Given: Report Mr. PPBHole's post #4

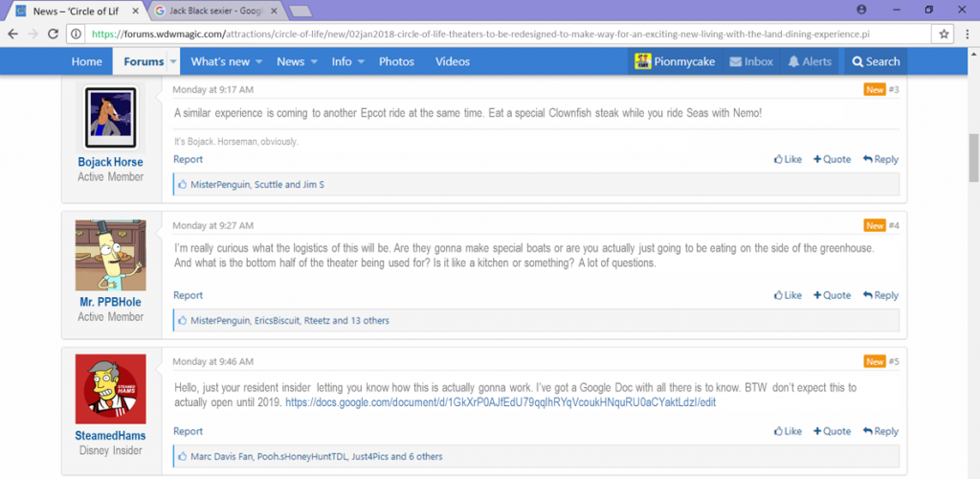Looking at the screenshot, I should pos(189,295).
